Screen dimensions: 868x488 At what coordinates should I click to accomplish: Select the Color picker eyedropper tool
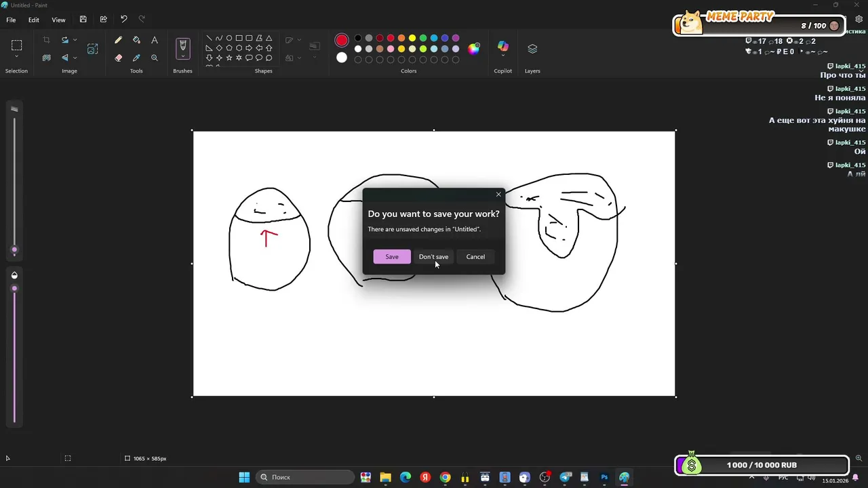click(x=136, y=58)
